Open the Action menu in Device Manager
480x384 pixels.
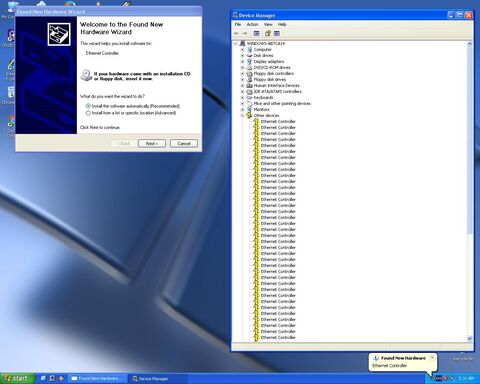(x=252, y=24)
